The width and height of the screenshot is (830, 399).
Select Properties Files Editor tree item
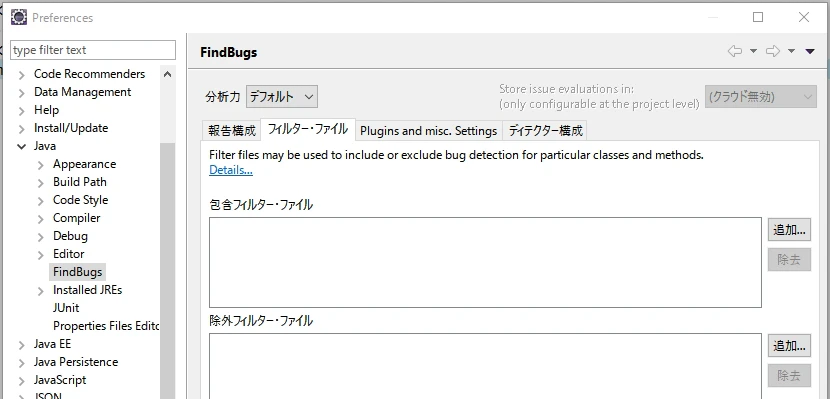coord(106,326)
